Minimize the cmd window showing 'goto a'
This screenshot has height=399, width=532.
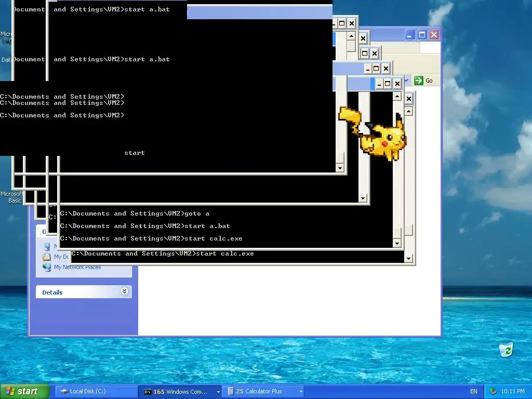[379, 84]
